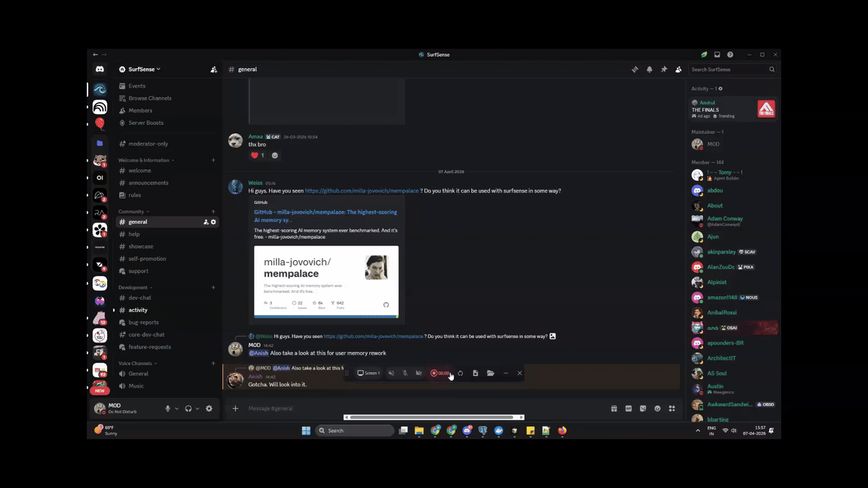This screenshot has height=488, width=868.
Task: Mute microphone in user panel
Action: tap(167, 409)
